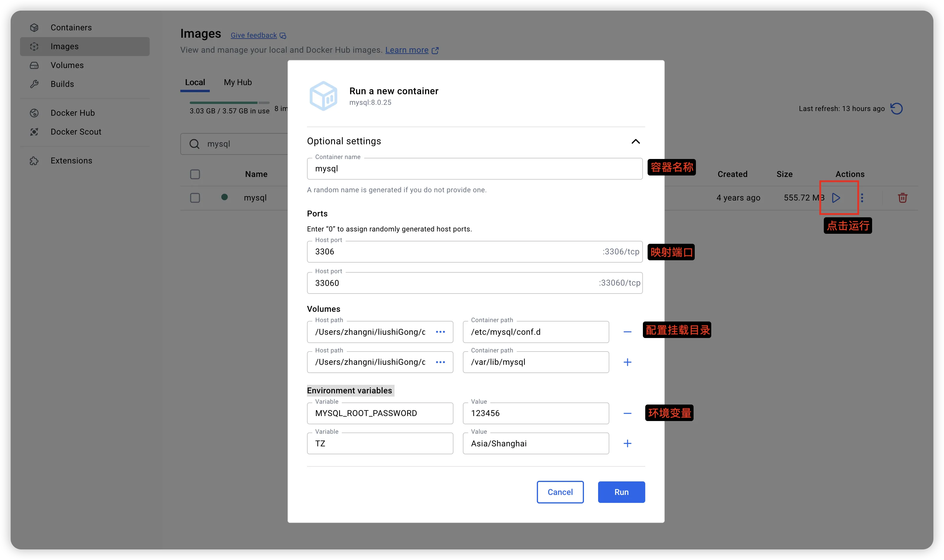
Task: Open the Docker Scout icon
Action: [x=34, y=132]
